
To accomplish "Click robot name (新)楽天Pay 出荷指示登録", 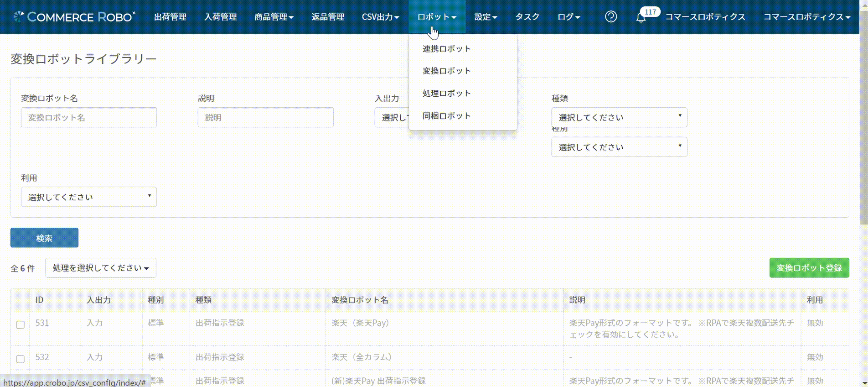I will [378, 381].
